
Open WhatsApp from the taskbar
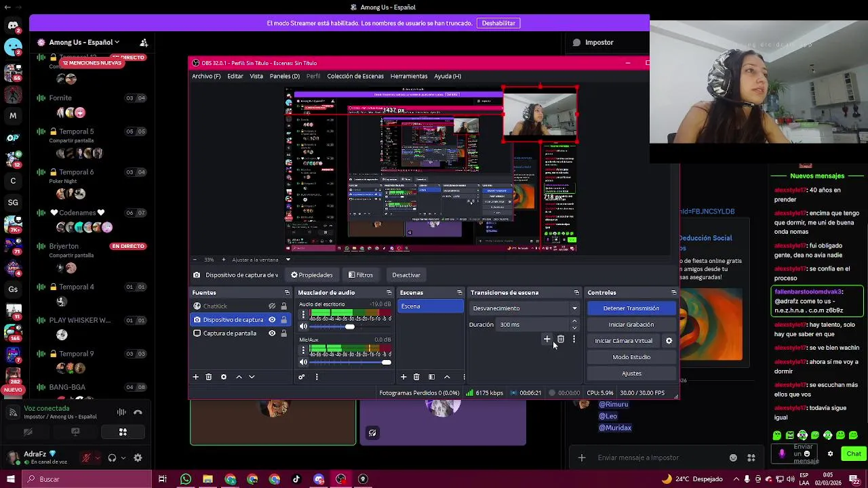point(186,479)
